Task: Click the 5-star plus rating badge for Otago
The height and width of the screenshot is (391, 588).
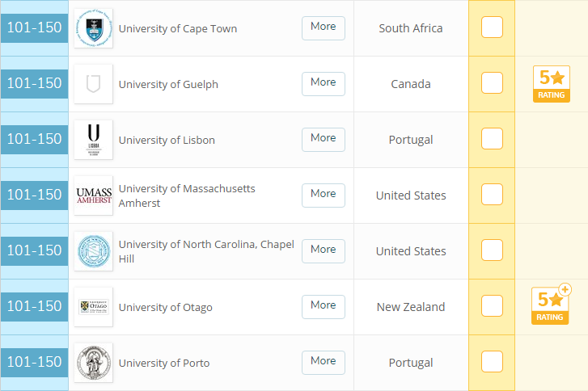Action: click(551, 305)
